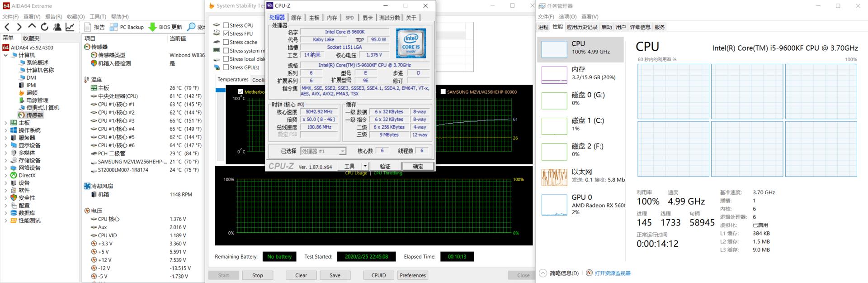868x283 pixels.
Task: Click the Save button in stability test
Action: pos(335,275)
